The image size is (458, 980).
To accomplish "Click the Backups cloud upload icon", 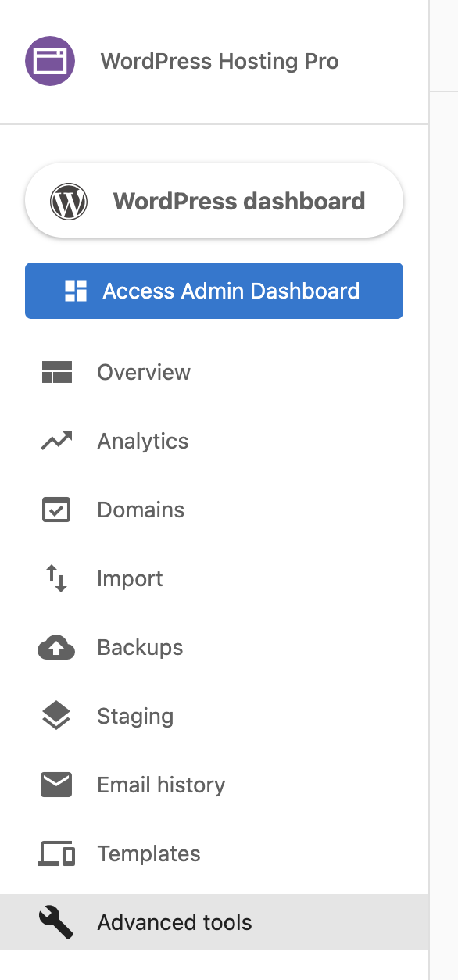I will tap(56, 647).
